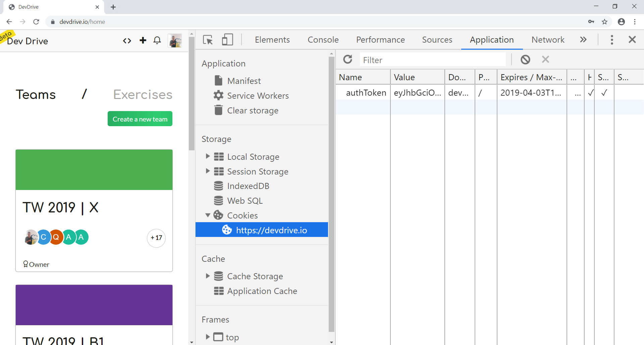This screenshot has width=644, height=345.
Task: Open the user avatar in the Dev Drive header
Action: click(175, 41)
